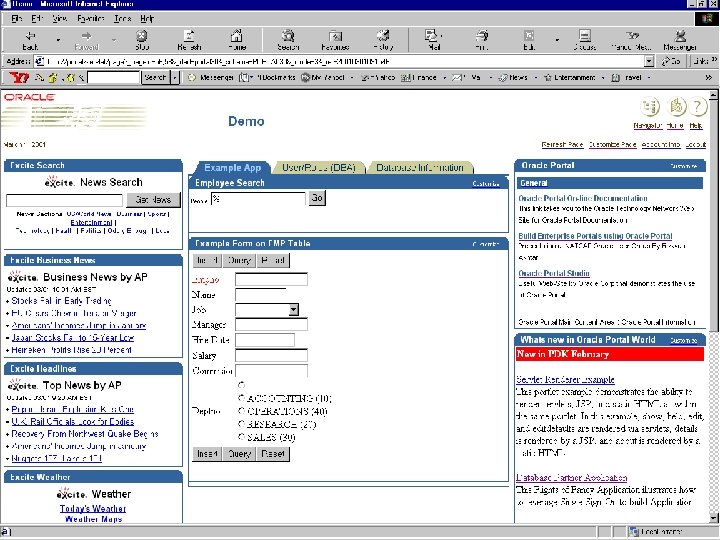Switch to the Example App tab
The width and height of the screenshot is (720, 540).
pos(232,168)
